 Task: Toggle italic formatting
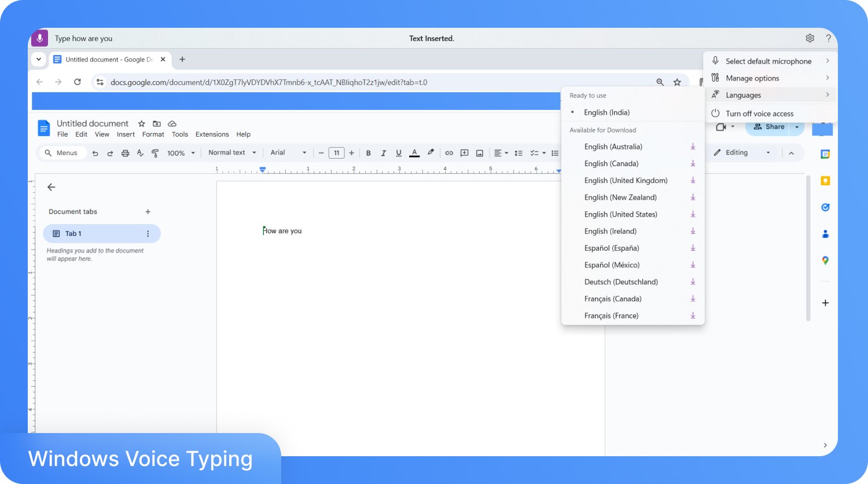coord(384,152)
